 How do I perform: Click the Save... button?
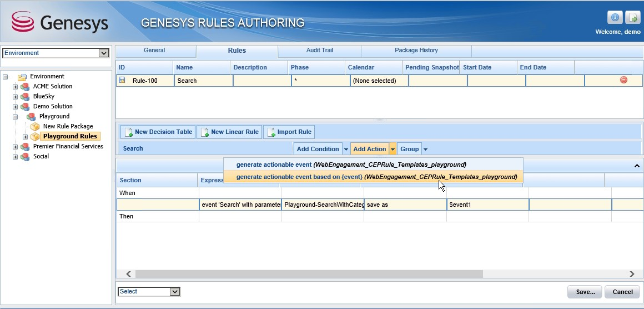click(585, 292)
